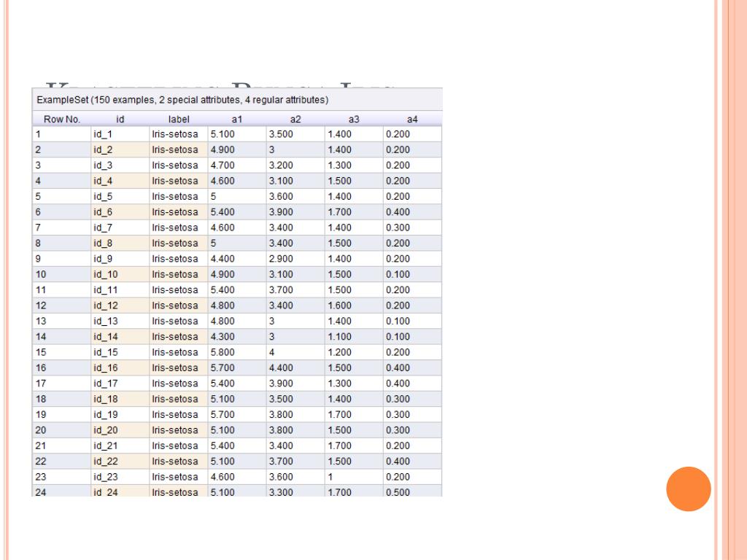Viewport: 747px width, 560px height.
Task: Select the id_10 cell
Action: (x=120, y=274)
